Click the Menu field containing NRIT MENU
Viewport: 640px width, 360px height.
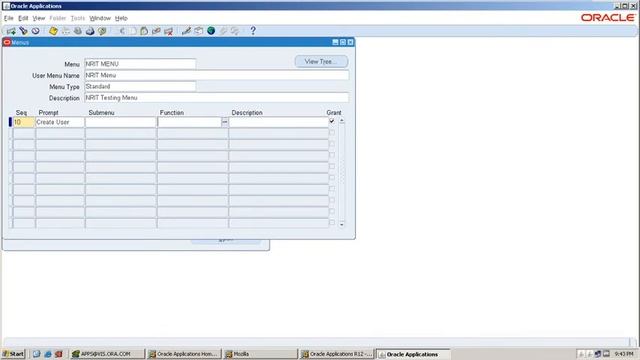(x=140, y=64)
